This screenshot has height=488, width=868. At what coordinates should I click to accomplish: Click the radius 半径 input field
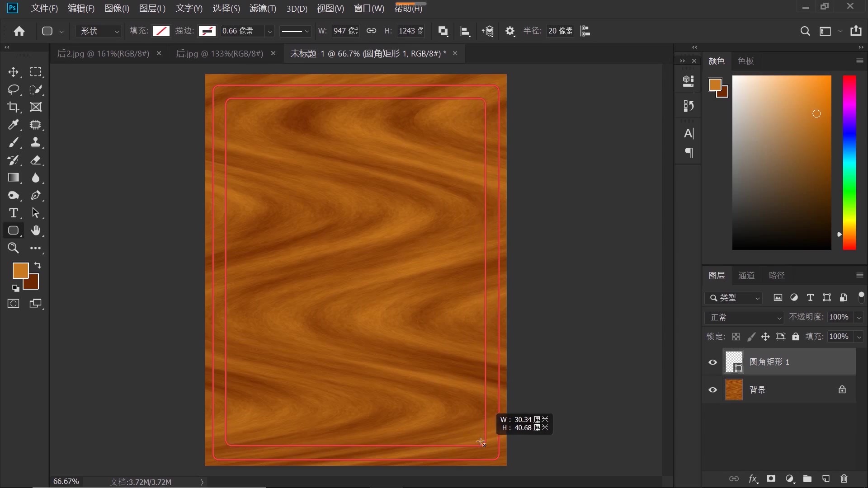tap(560, 31)
